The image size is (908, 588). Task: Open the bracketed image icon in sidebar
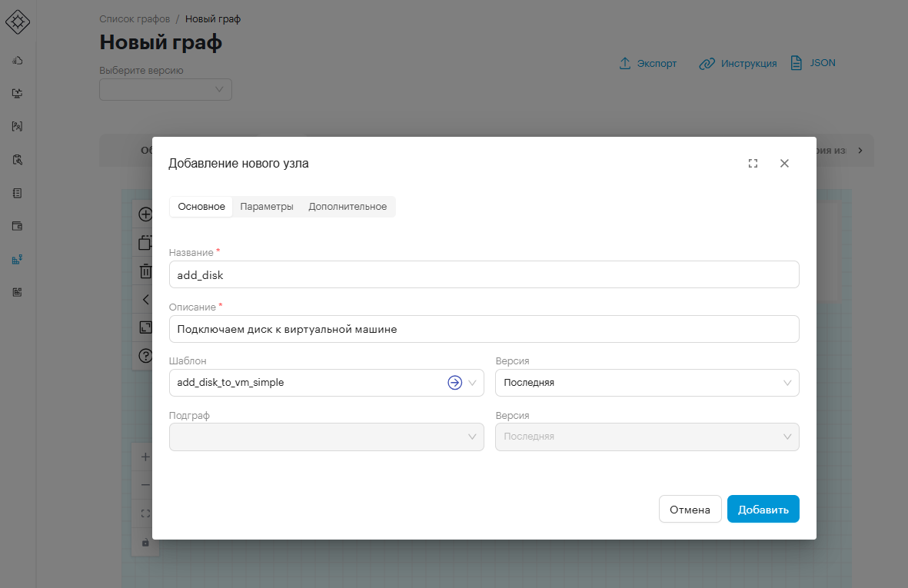tap(18, 126)
